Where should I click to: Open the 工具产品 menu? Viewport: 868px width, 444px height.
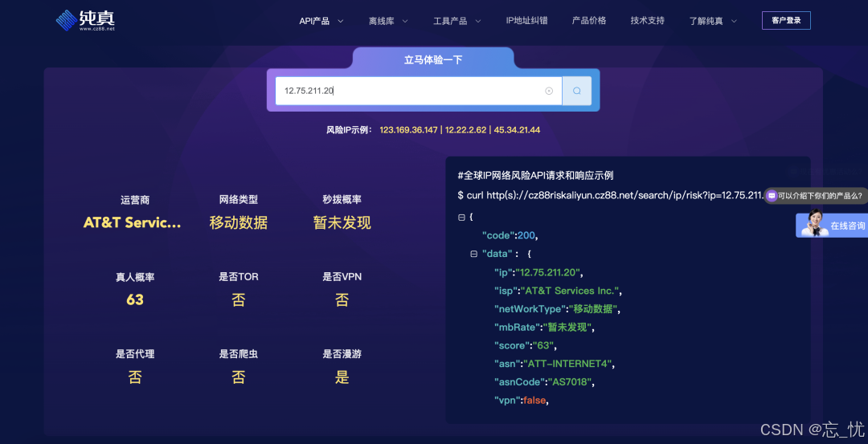450,21
